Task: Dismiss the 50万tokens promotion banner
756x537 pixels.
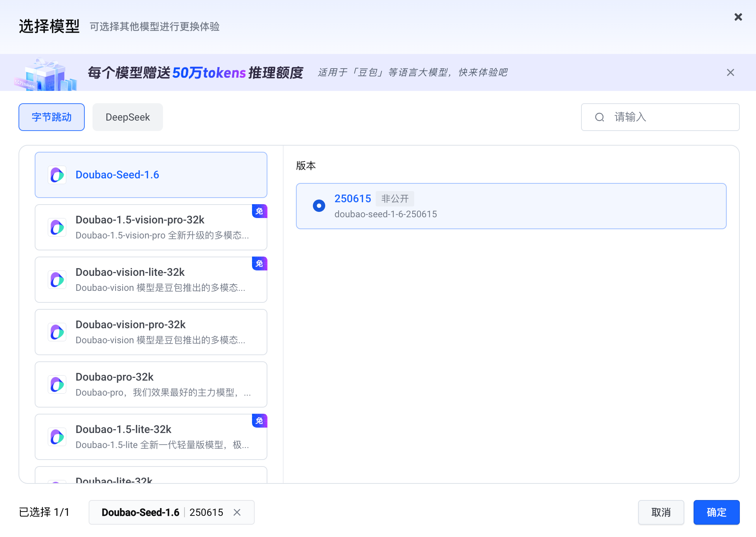Action: click(x=730, y=72)
